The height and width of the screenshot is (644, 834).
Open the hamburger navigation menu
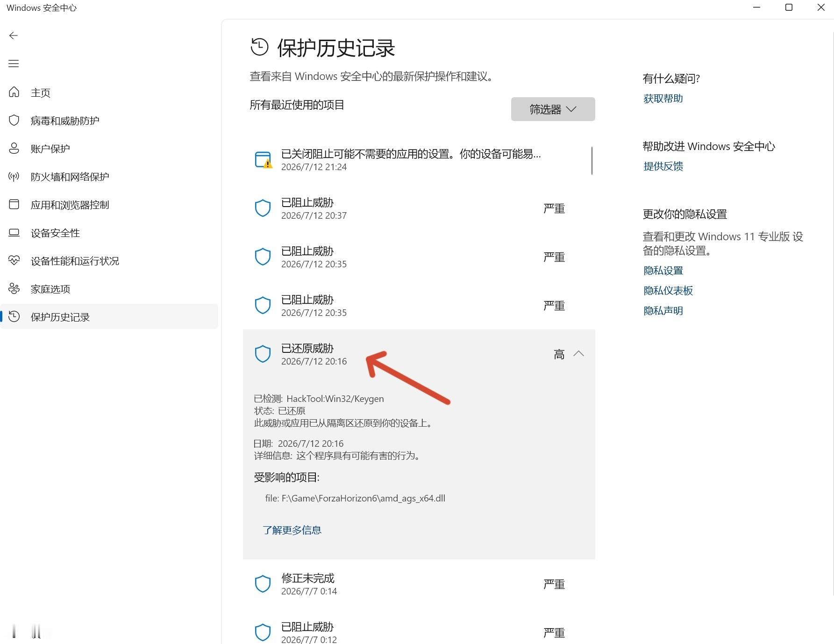coord(14,64)
